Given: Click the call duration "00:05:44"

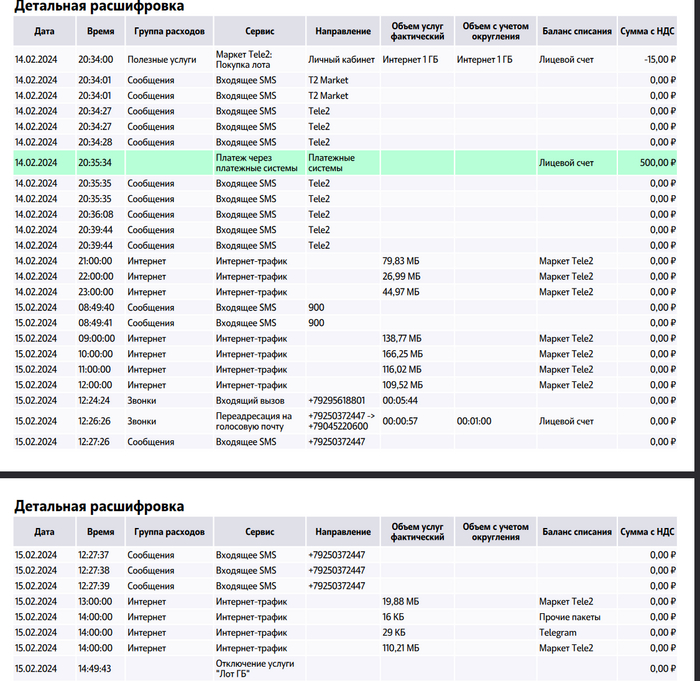Looking at the screenshot, I should 400,401.
